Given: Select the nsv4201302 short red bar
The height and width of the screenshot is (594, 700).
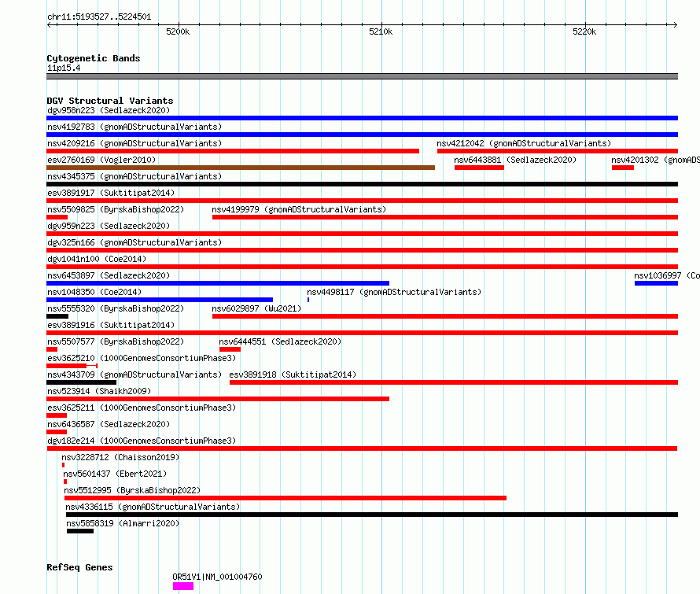Looking at the screenshot, I should pos(623,168).
